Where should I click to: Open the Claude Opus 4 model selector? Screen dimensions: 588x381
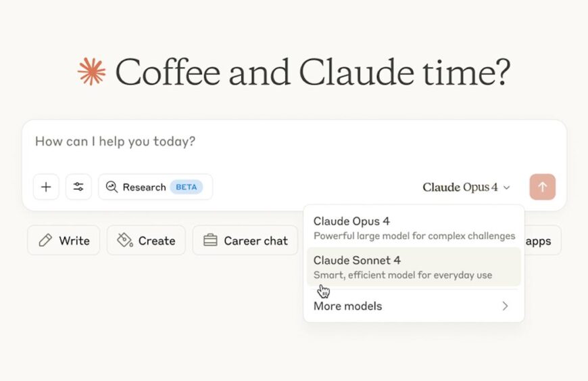point(466,187)
